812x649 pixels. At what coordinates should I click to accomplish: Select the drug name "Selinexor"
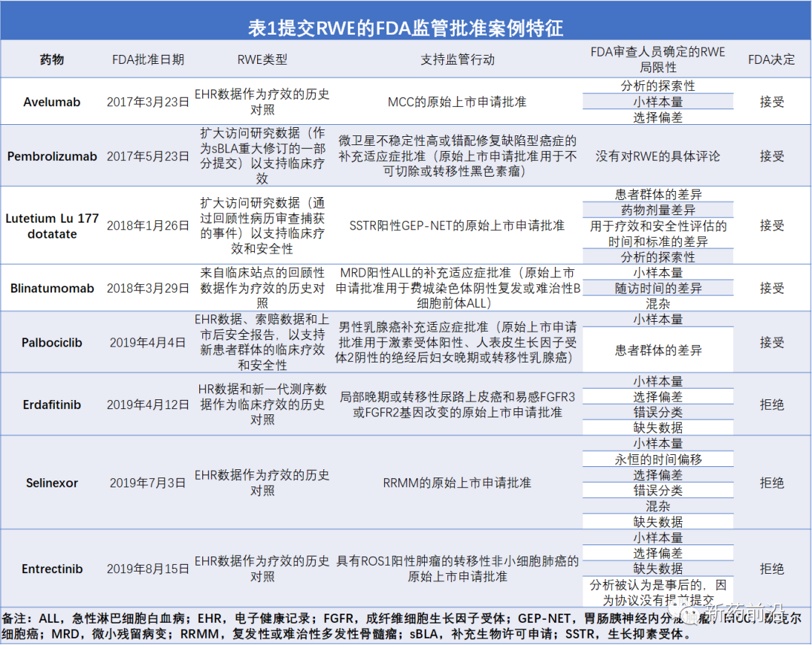pos(52,483)
